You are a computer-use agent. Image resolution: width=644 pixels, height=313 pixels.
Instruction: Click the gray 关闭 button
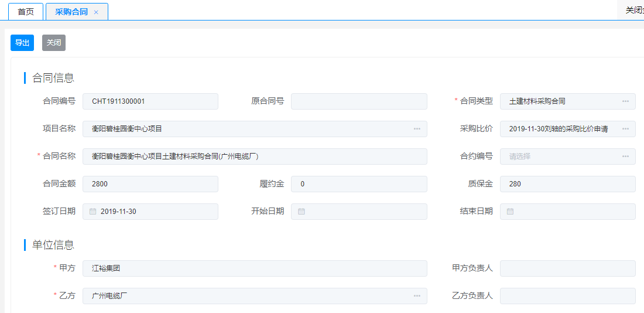pos(54,43)
